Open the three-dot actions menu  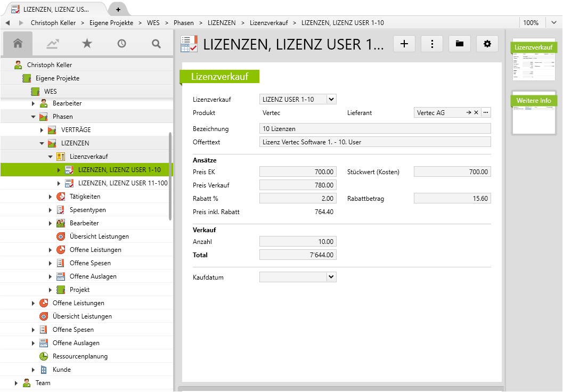click(x=432, y=44)
